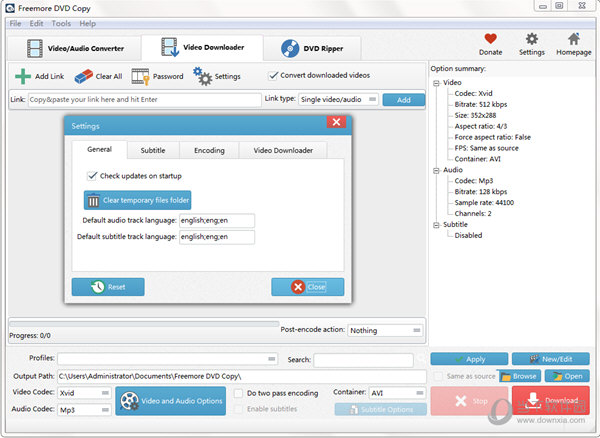Enable the Enable subtitles checkbox
Viewport: 600px width, 438px height.
tap(238, 409)
